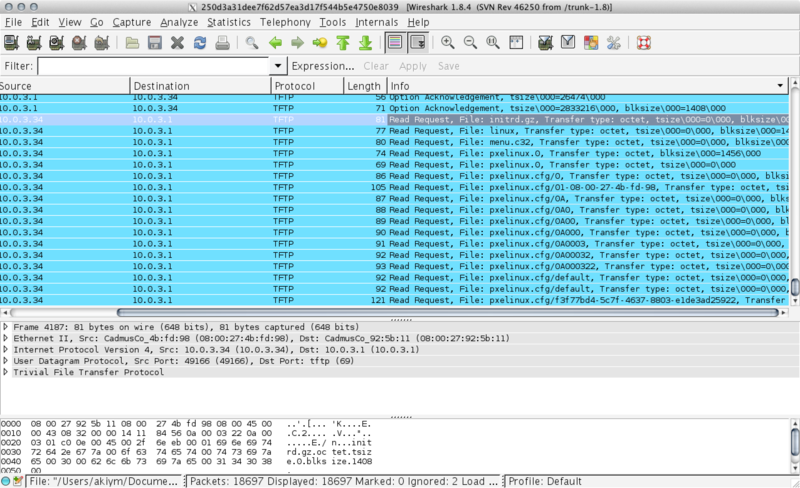Open the Go menu
The height and width of the screenshot is (488, 800).
point(97,22)
